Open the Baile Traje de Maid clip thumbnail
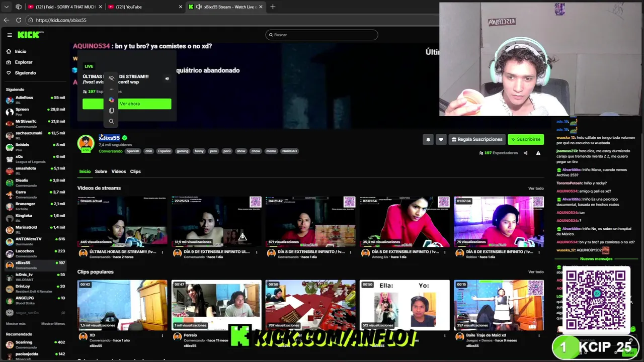Image resolution: width=644 pixels, height=362 pixels. (499, 305)
